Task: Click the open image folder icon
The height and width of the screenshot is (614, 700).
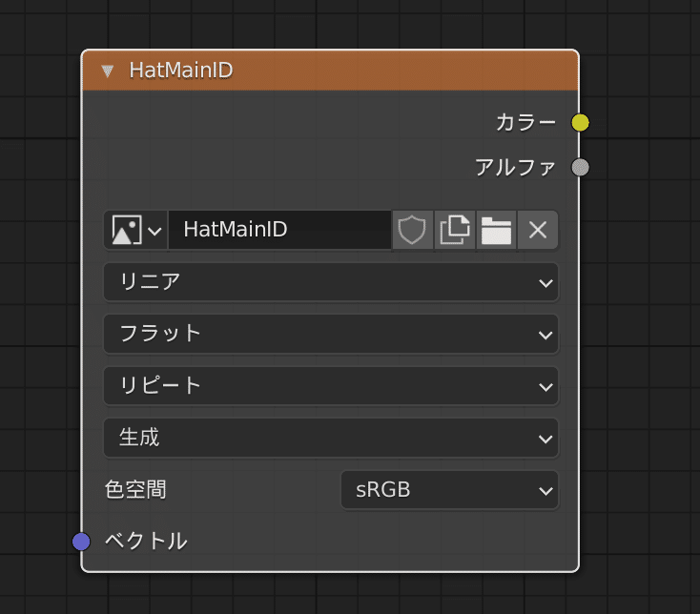Action: coord(496,230)
